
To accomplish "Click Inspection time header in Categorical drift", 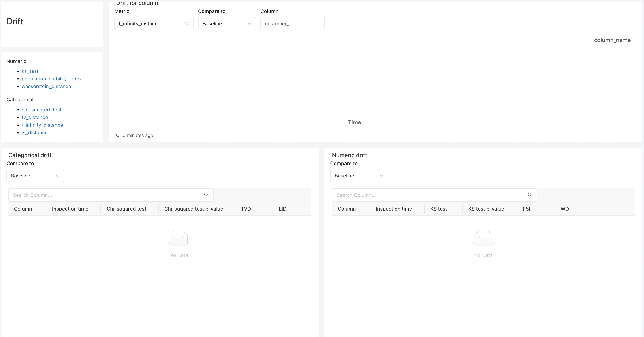I will (70, 209).
